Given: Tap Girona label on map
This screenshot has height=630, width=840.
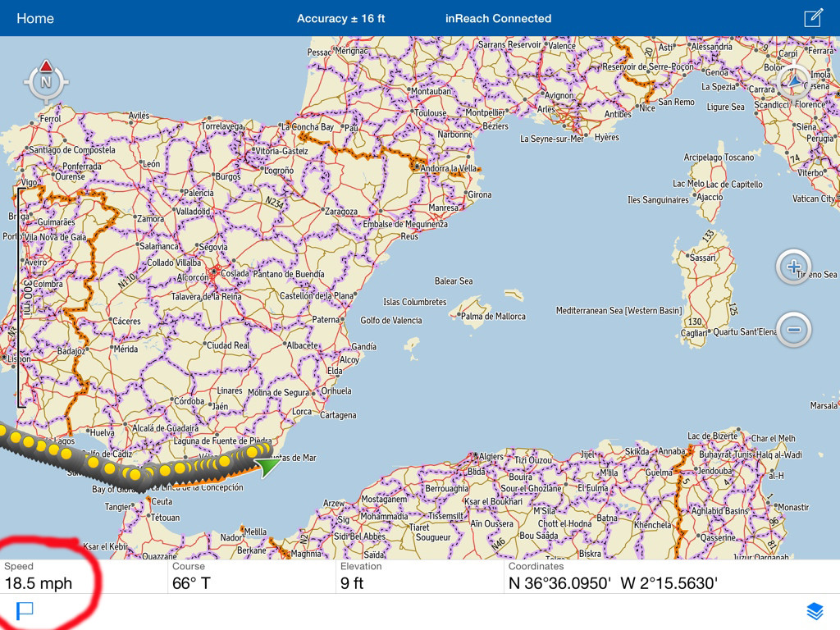Looking at the screenshot, I should point(479,195).
